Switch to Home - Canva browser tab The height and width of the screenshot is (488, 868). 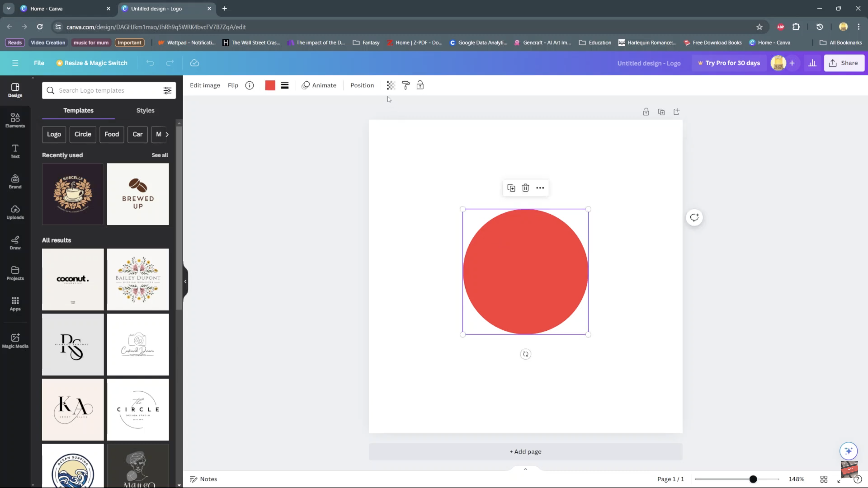66,8
